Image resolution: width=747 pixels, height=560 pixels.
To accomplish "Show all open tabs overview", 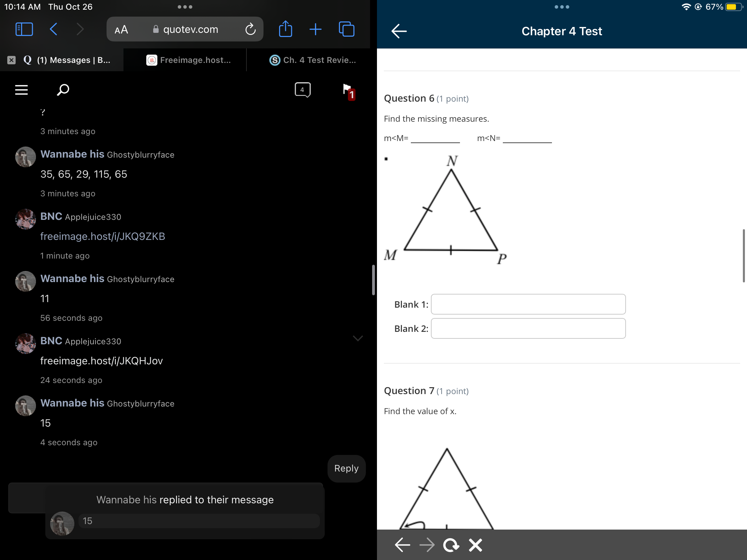I will click(x=347, y=29).
